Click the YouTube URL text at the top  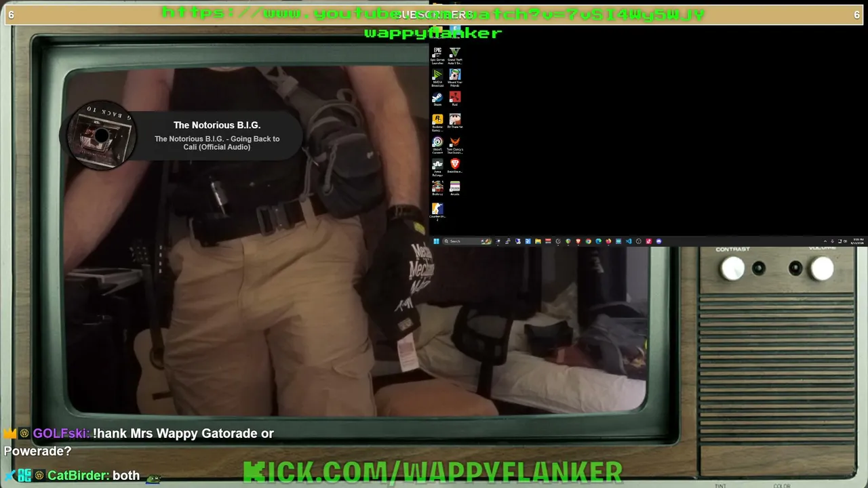(434, 14)
